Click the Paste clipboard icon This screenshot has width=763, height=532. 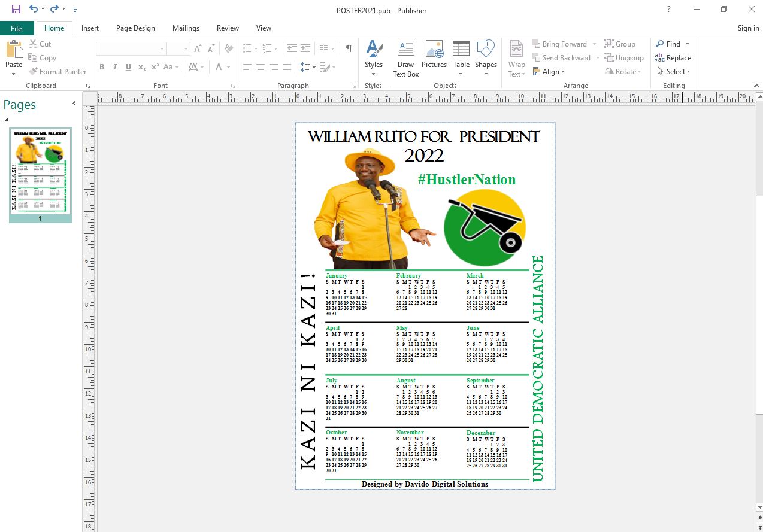click(14, 50)
